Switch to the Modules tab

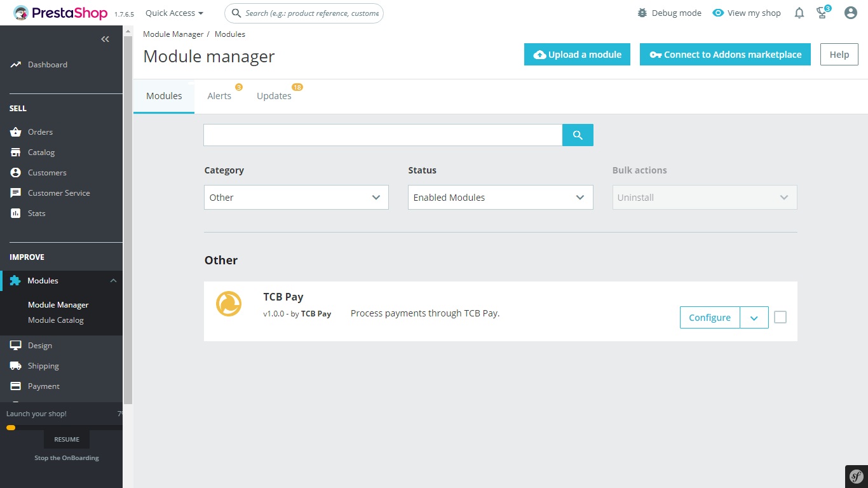[x=164, y=97]
